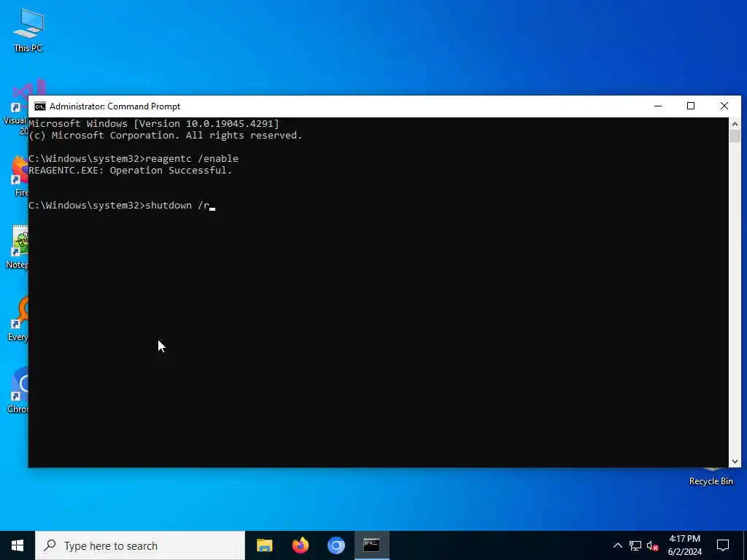Image resolution: width=747 pixels, height=560 pixels.
Task: Show hidden system tray icons
Action: pyautogui.click(x=617, y=545)
